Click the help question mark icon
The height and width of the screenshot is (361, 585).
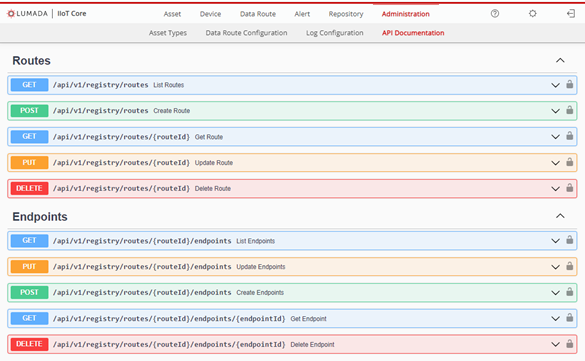[x=495, y=14]
